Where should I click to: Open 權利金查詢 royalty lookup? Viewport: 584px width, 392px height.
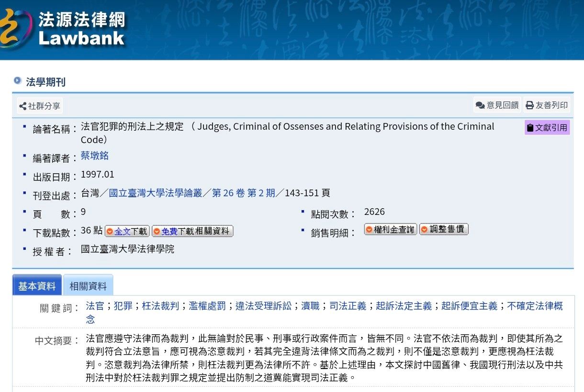click(x=390, y=230)
